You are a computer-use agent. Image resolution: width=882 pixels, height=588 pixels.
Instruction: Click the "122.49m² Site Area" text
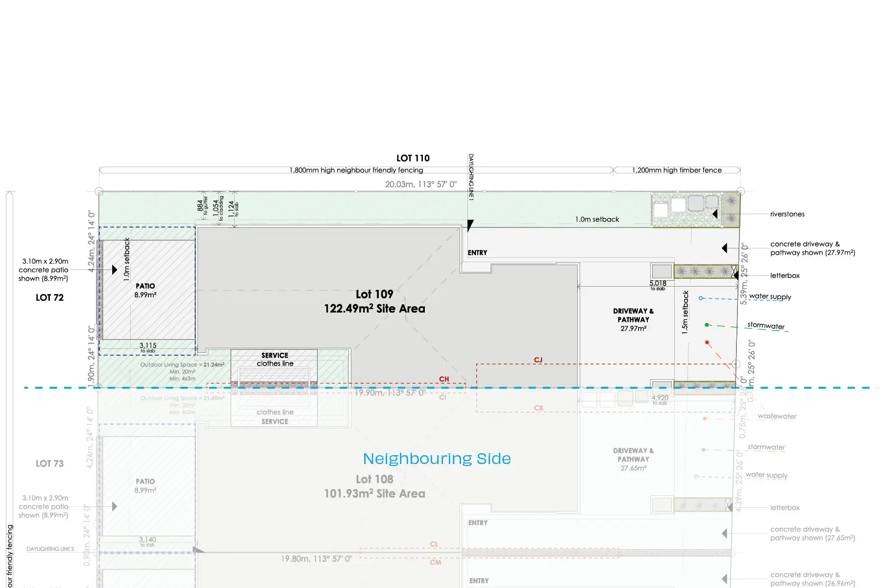click(x=374, y=309)
